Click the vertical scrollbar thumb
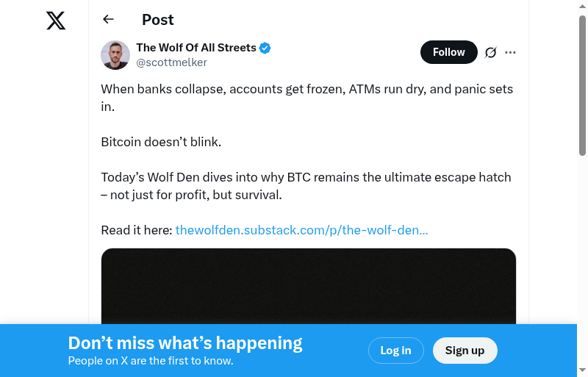This screenshot has height=377, width=588. (582, 85)
